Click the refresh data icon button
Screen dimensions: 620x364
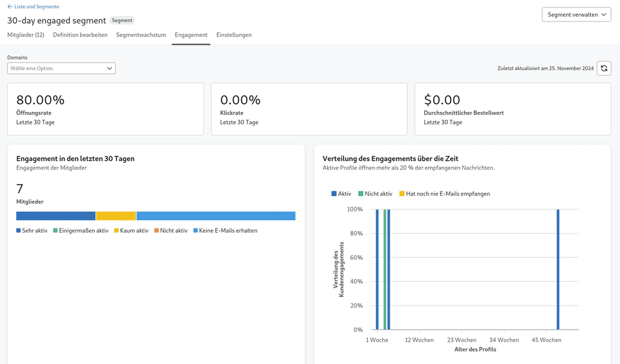click(x=604, y=68)
